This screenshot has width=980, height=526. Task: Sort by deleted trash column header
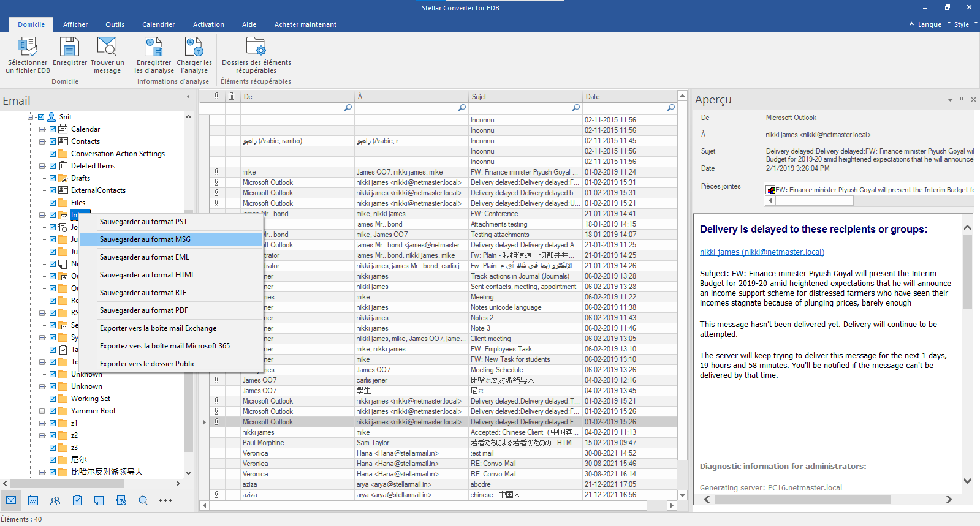point(232,96)
